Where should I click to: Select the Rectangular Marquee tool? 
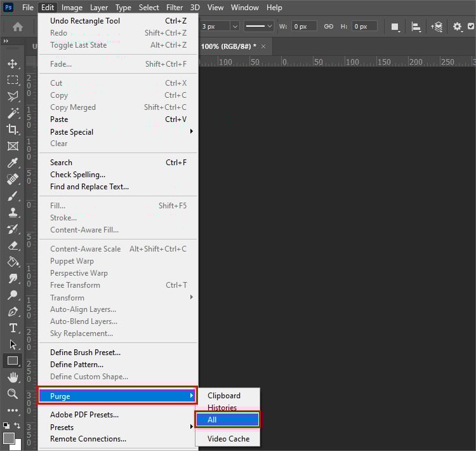click(13, 80)
